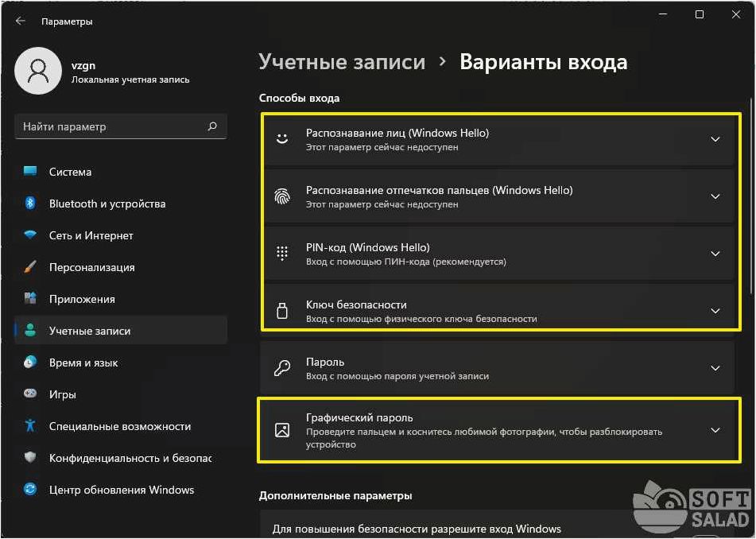Click the Специальные возможности accessibility icon

30,425
